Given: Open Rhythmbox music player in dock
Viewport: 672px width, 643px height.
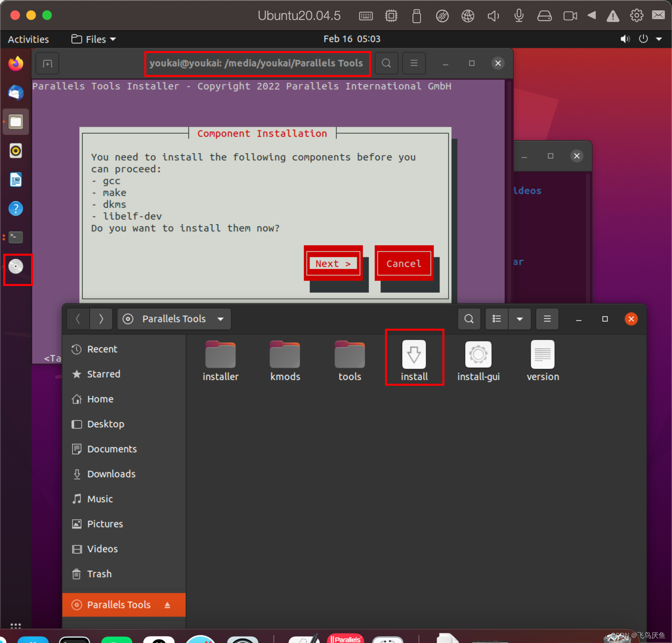Looking at the screenshot, I should [16, 151].
